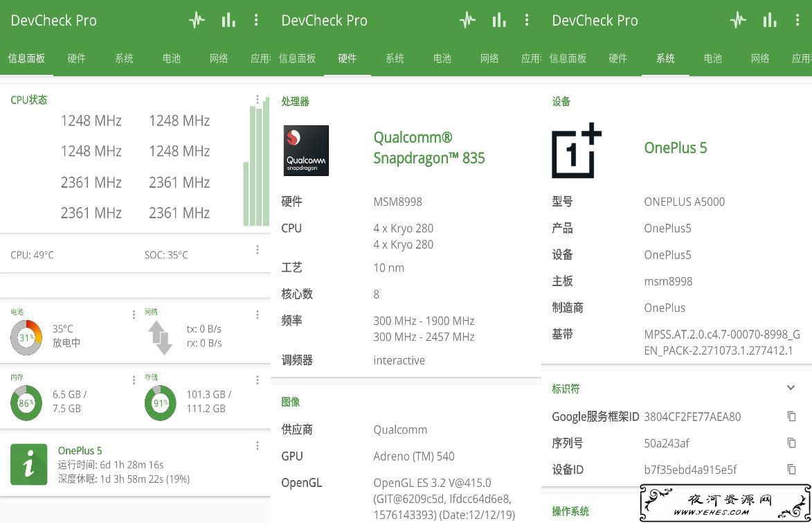Copy the 设备ID value
812x523 pixels.
[791, 469]
